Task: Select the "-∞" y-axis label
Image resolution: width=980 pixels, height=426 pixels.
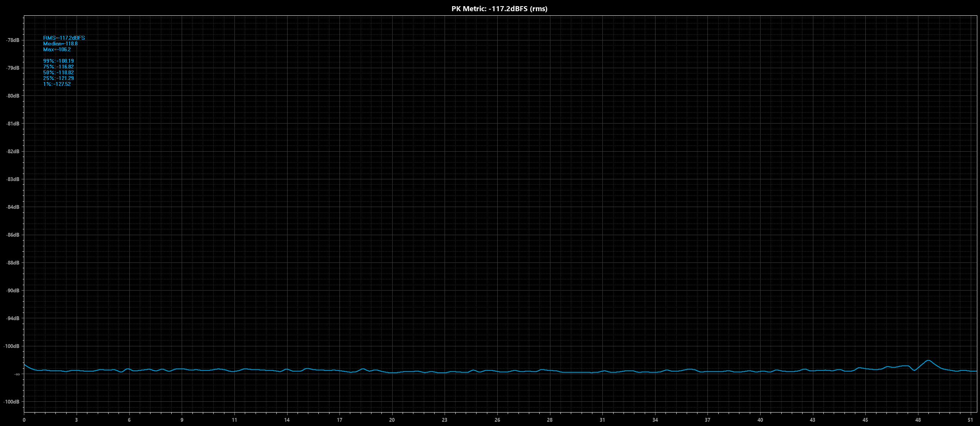Action: click(x=17, y=374)
